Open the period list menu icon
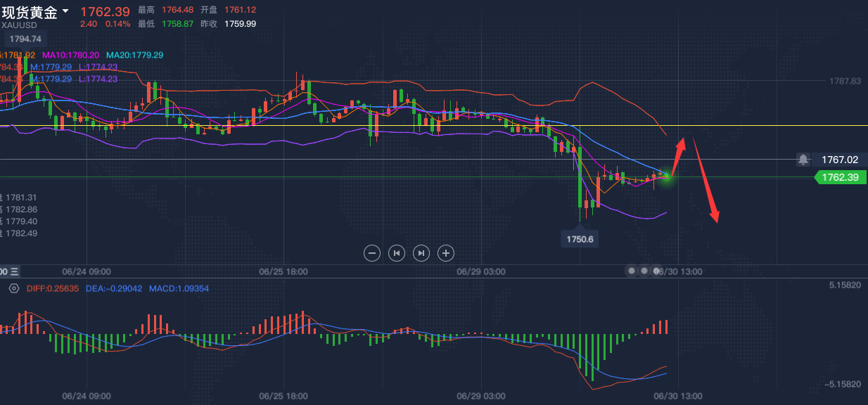The width and height of the screenshot is (868, 405). (x=15, y=271)
